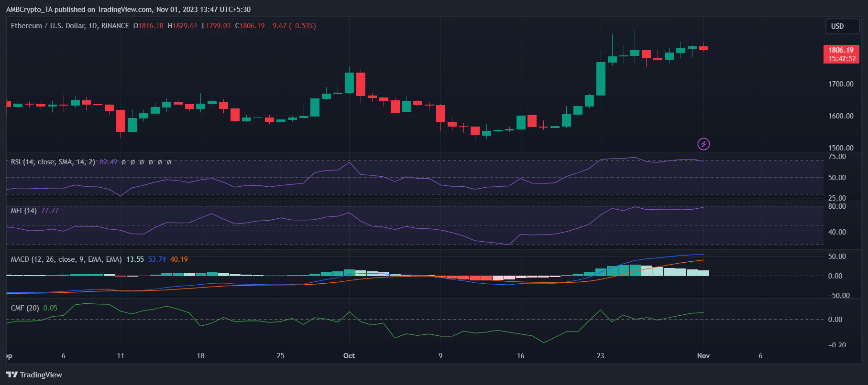Viewport: 868px width, 385px height.
Task: Click the -9.67 (-0.53%) change value
Action: coord(292,26)
